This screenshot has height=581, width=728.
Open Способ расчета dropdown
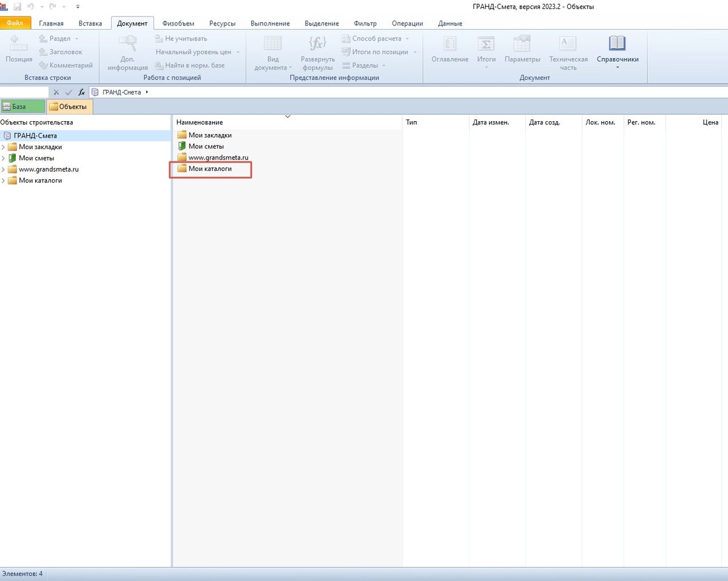pyautogui.click(x=376, y=38)
